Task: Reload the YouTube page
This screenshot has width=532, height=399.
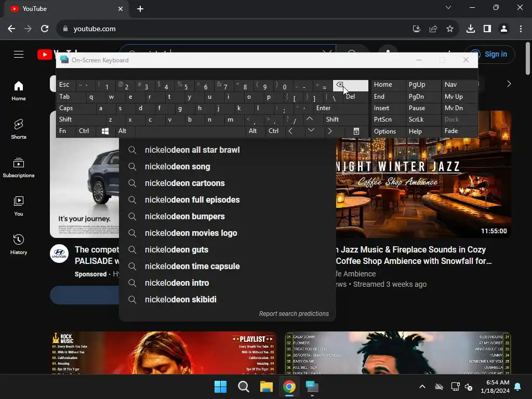Action: 45,29
